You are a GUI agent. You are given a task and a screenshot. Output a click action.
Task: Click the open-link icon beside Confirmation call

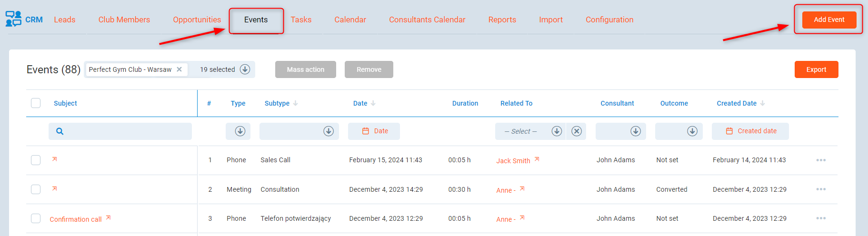[x=108, y=218]
